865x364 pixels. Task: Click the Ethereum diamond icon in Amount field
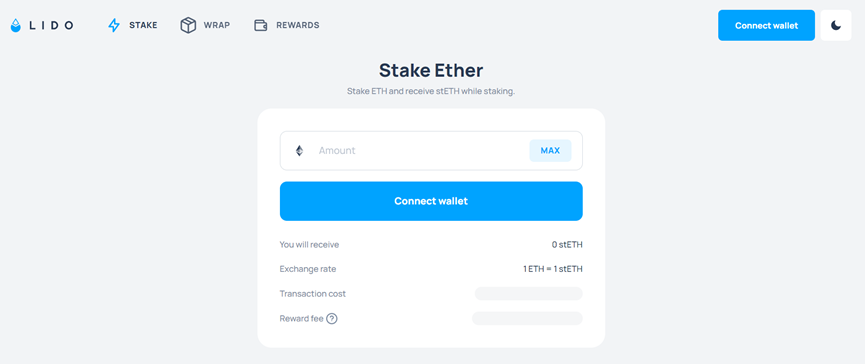[x=299, y=151]
